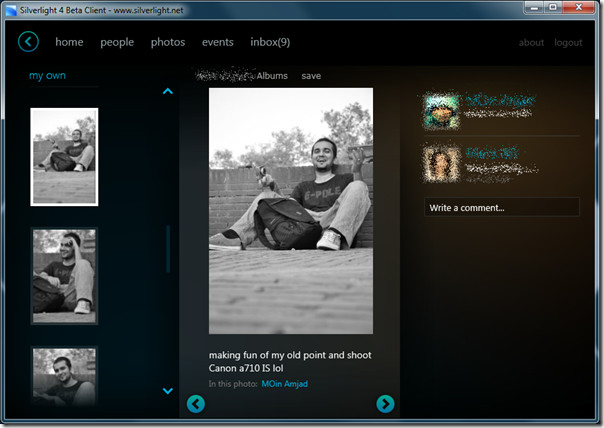Go to the next photo with the right arrow

(x=385, y=404)
